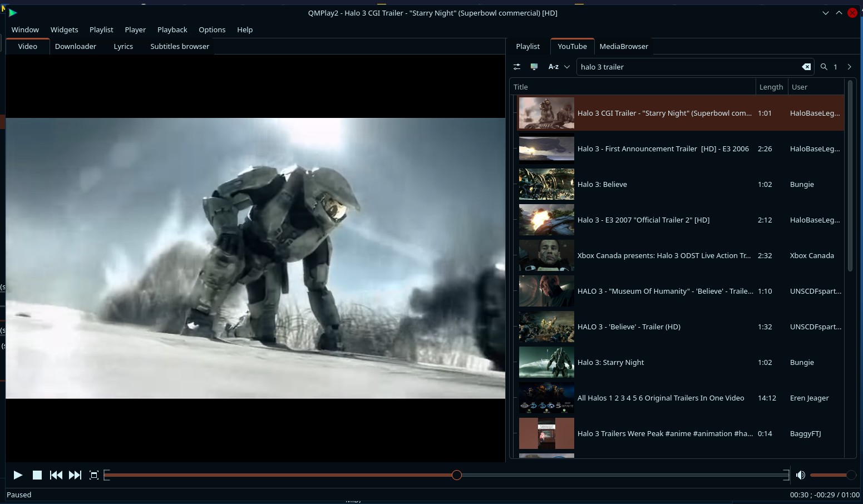863x504 pixels.
Task: Select title 'All Halos 1 2 3 4 5 6 Original Trailers In One Video'
Action: click(661, 398)
